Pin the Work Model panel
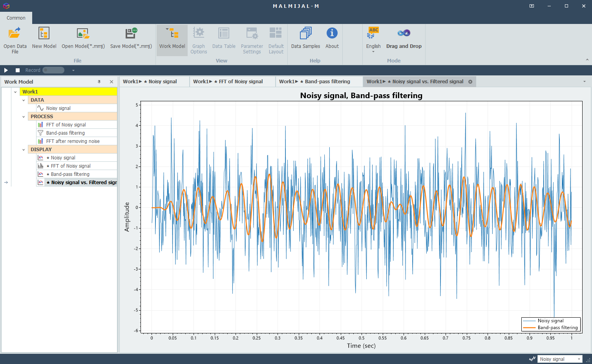The image size is (592, 364). tap(99, 82)
